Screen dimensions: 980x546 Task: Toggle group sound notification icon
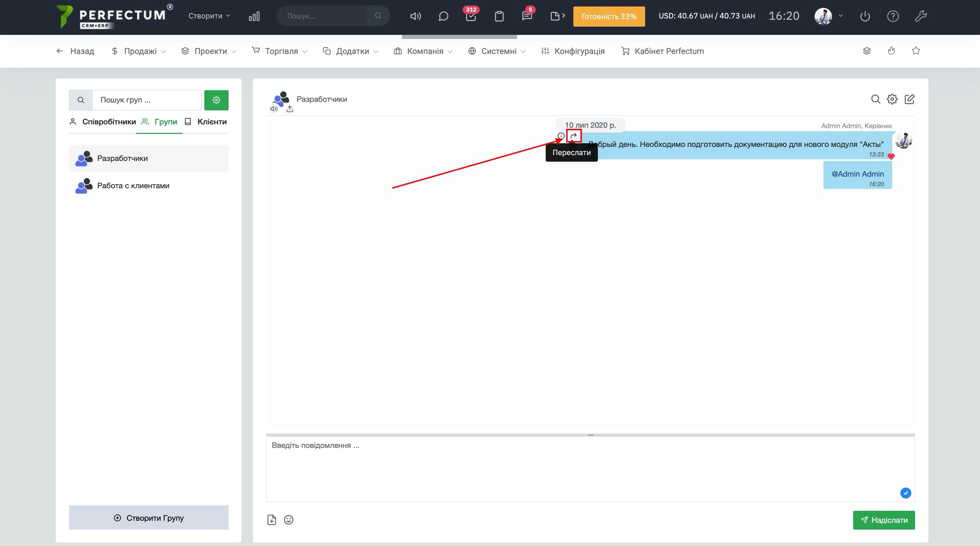coord(274,109)
